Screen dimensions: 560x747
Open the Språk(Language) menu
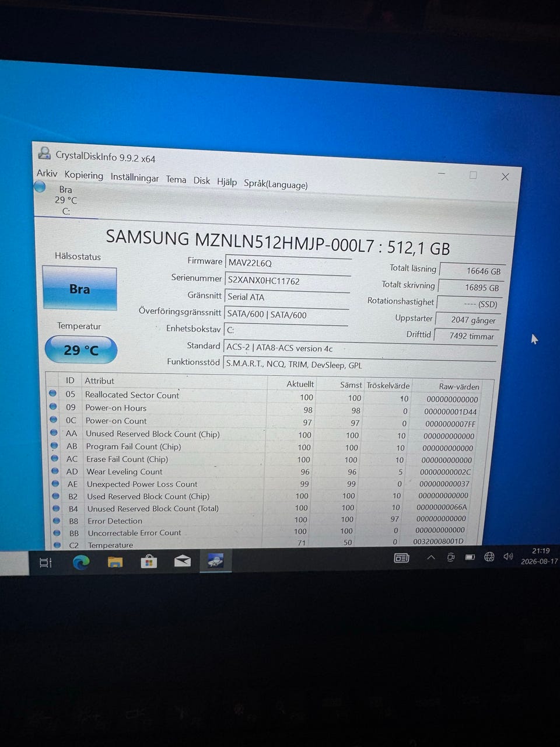click(275, 184)
